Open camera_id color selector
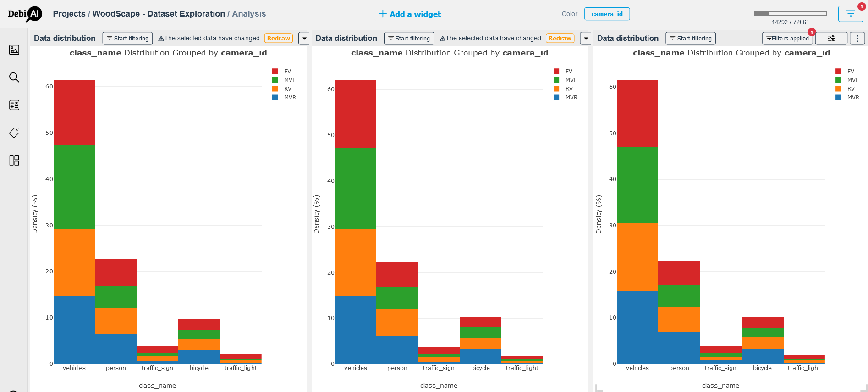The image size is (868, 392). [607, 14]
